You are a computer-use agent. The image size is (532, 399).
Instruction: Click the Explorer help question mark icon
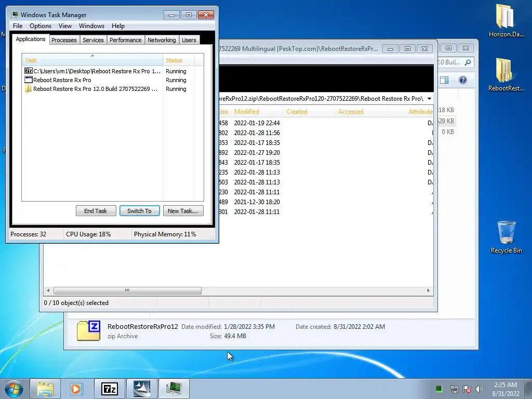[x=463, y=80]
